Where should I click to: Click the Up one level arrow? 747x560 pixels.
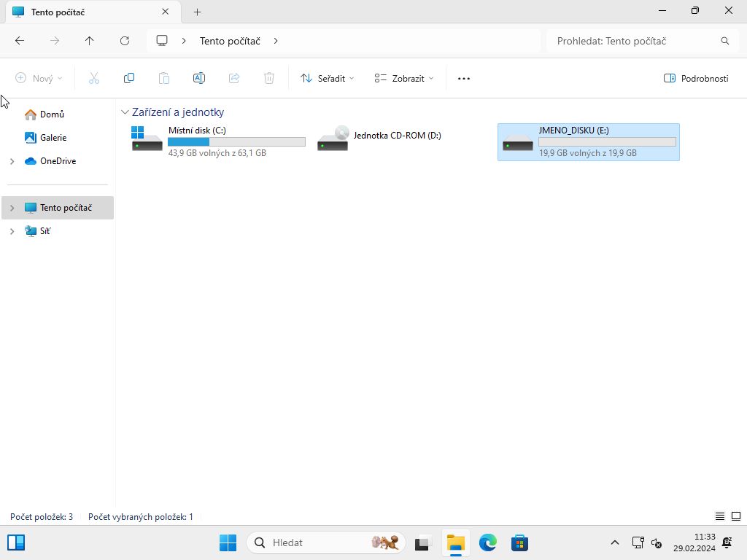click(90, 41)
